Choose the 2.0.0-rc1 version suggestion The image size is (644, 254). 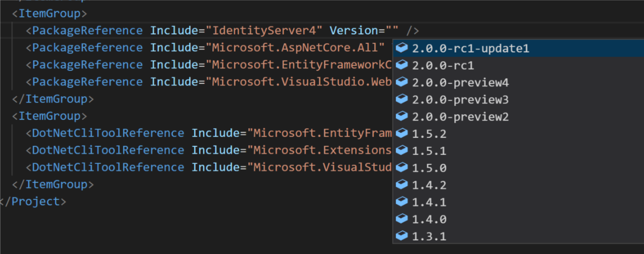click(x=443, y=65)
